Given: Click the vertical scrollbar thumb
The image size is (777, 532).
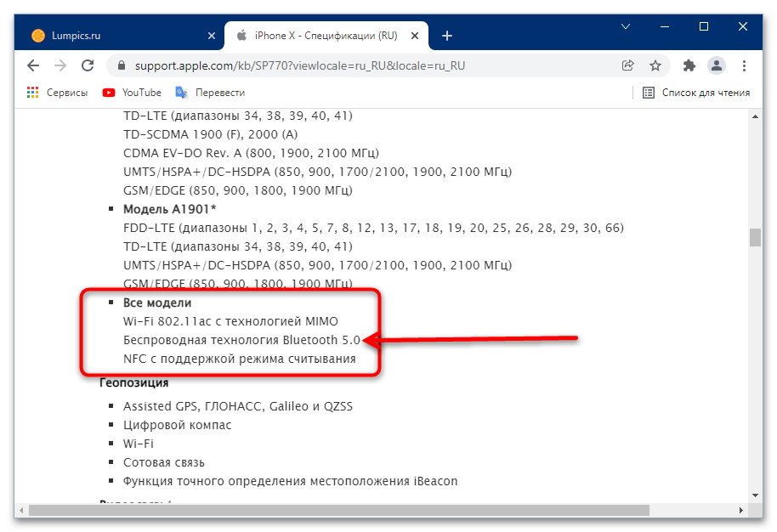Looking at the screenshot, I should coord(755,237).
